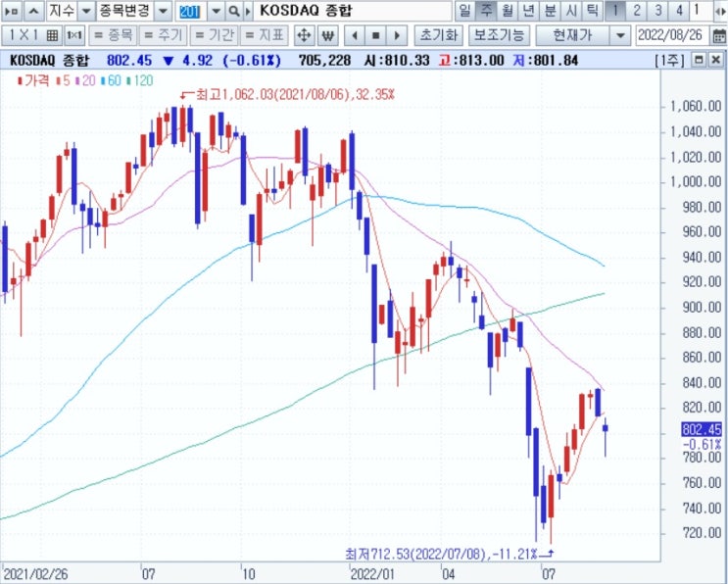Click the stop square playback button
The height and width of the screenshot is (584, 728).
tap(376, 35)
